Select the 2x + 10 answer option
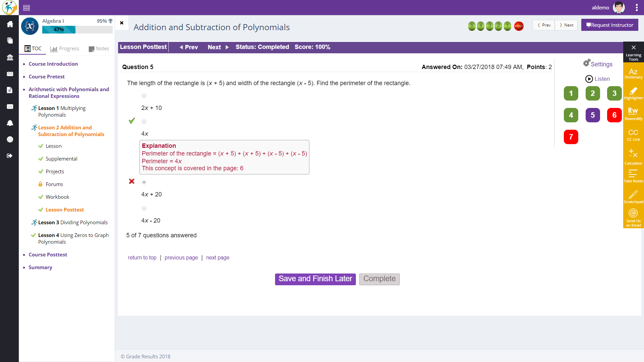This screenshot has height=362, width=644. click(x=144, y=96)
